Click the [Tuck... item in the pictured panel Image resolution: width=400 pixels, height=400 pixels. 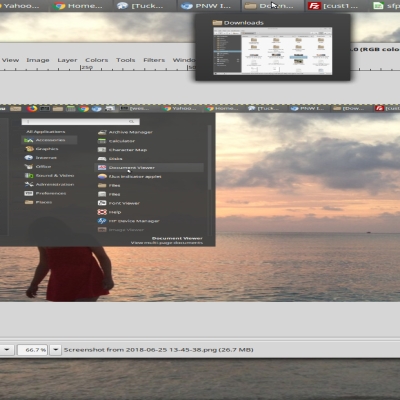click(263, 109)
